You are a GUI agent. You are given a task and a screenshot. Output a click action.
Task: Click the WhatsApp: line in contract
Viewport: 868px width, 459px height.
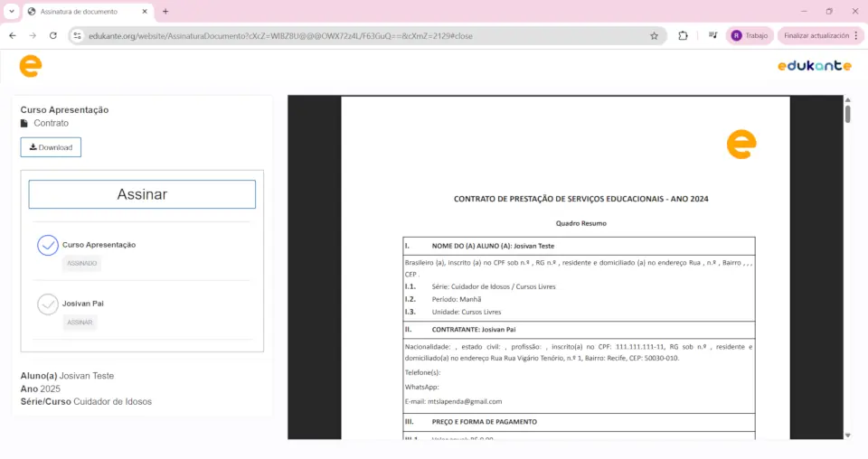point(422,387)
